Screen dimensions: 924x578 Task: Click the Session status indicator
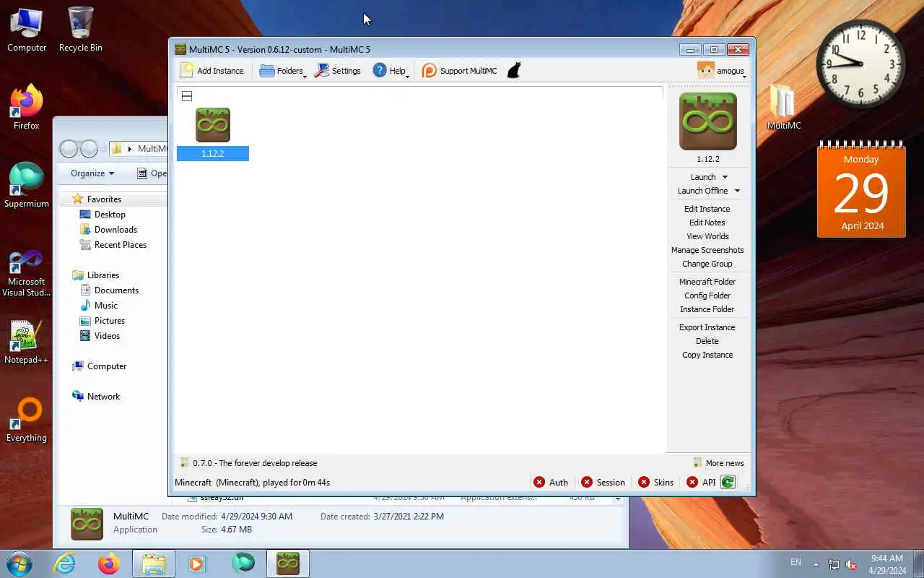pos(603,483)
